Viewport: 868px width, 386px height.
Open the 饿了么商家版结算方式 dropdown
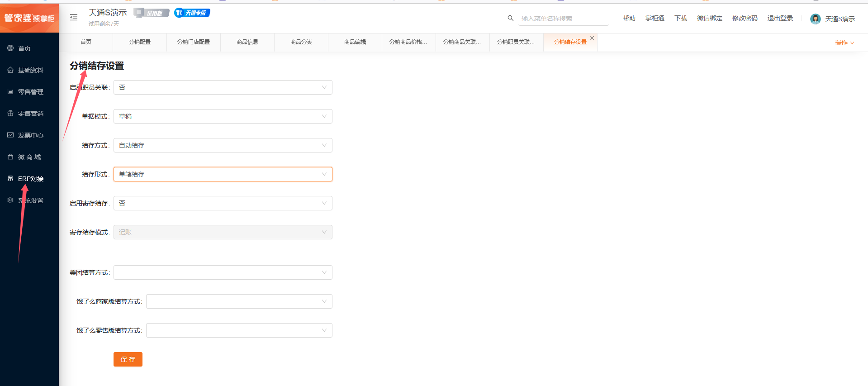239,301
